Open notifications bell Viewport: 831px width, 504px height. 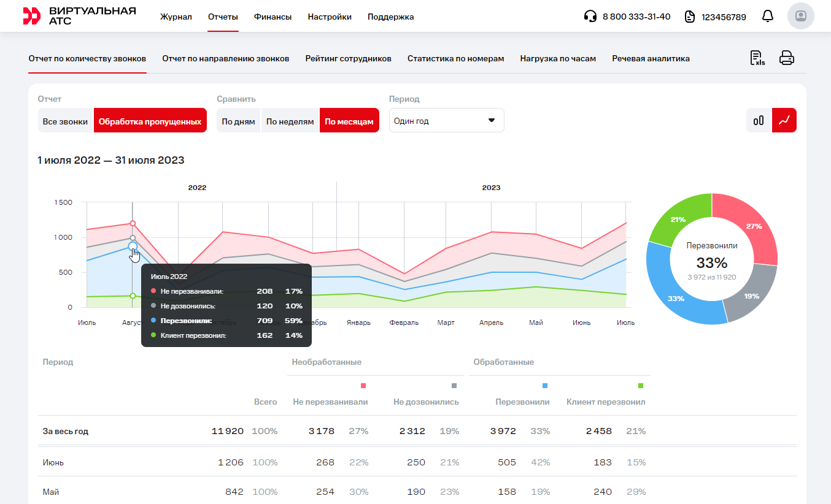tap(767, 17)
